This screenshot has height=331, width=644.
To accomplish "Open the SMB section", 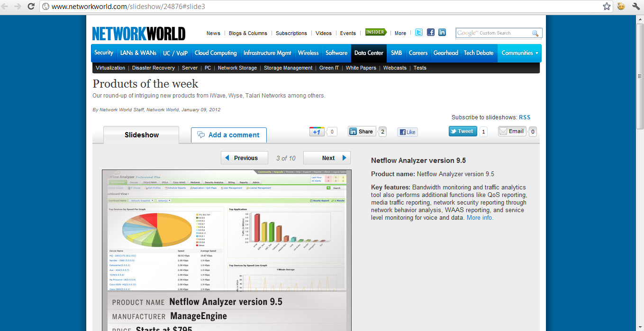I will pos(396,53).
